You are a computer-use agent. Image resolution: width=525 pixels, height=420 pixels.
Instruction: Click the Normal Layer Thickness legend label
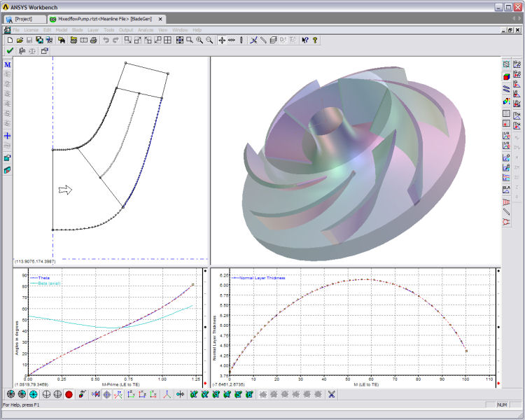pyautogui.click(x=262, y=278)
